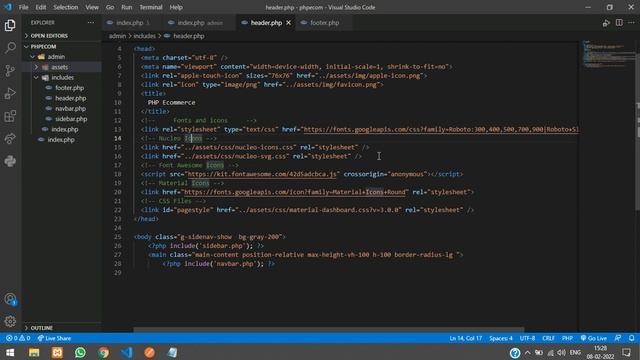Change file encoding UTF-8

click(x=527, y=338)
